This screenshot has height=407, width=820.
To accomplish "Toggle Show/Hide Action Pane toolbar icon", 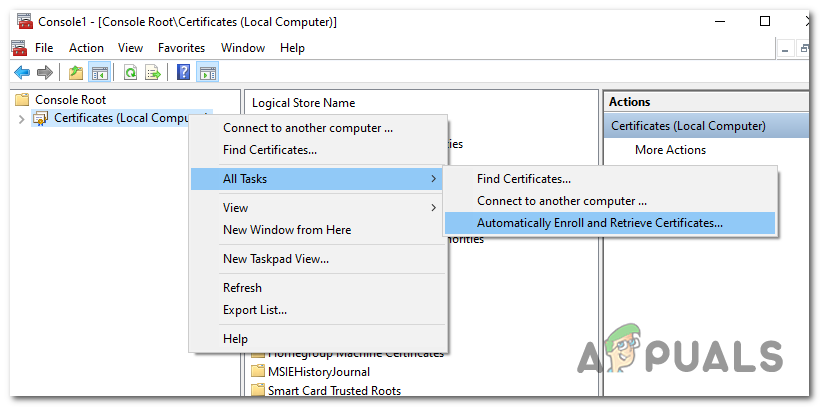I will tap(208, 73).
